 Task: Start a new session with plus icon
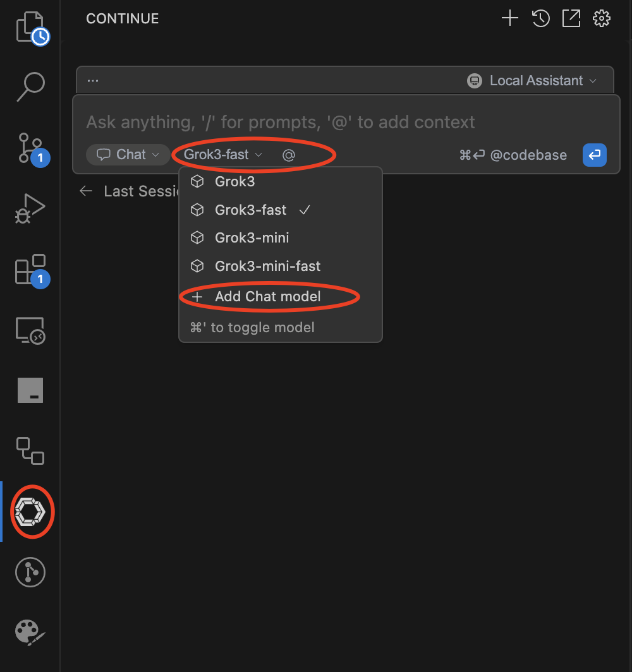coord(509,19)
